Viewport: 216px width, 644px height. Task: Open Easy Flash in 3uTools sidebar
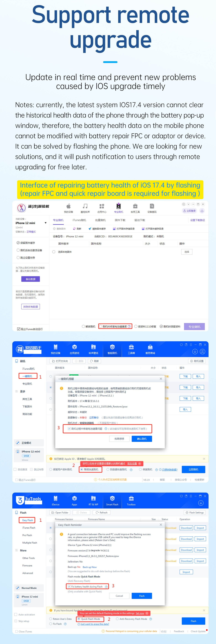[28, 520]
